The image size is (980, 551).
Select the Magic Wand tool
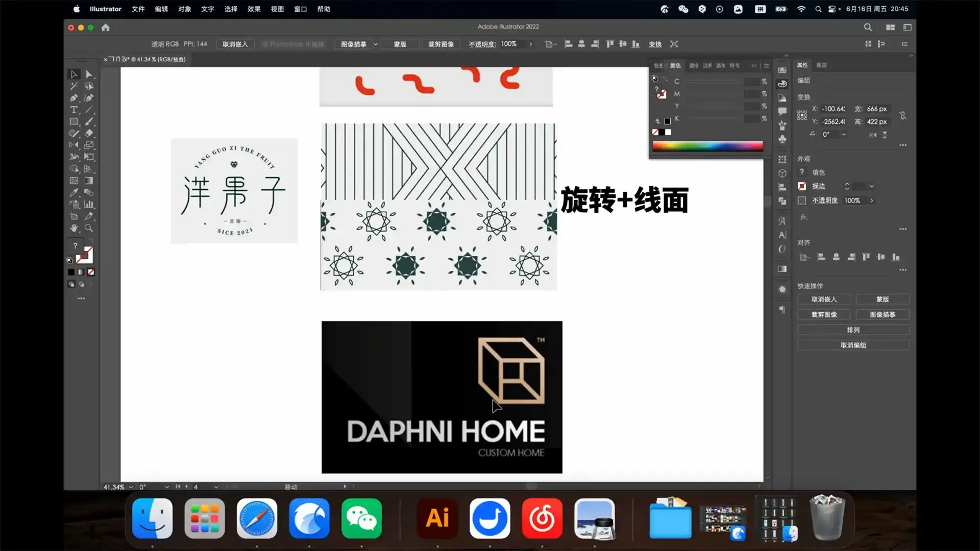click(x=73, y=86)
